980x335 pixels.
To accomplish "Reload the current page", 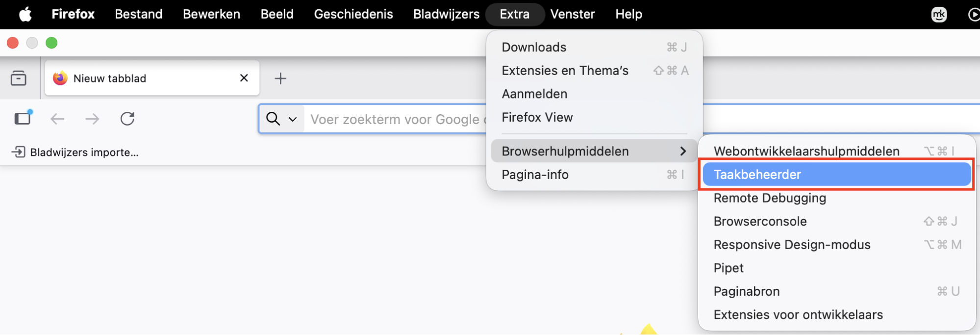I will click(127, 119).
